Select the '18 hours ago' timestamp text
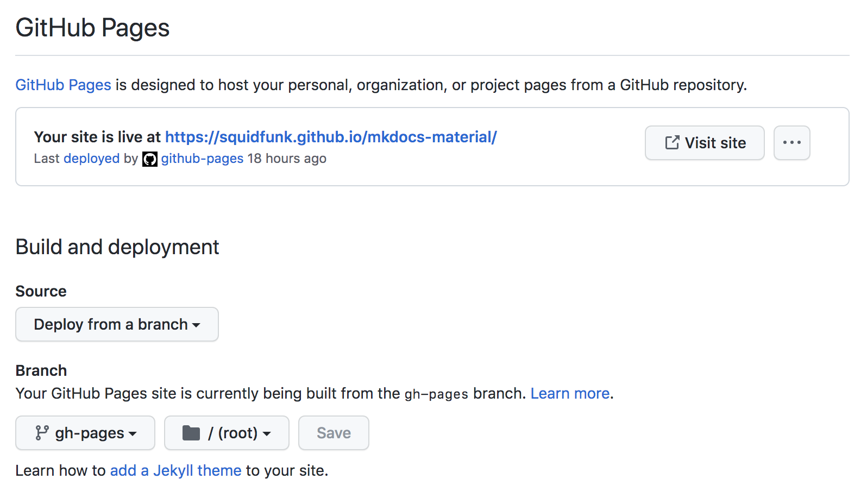Image resolution: width=867 pixels, height=504 pixels. coord(287,159)
